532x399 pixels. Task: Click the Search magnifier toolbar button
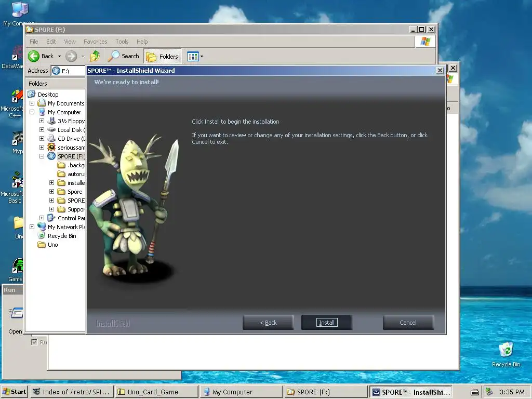coord(124,56)
